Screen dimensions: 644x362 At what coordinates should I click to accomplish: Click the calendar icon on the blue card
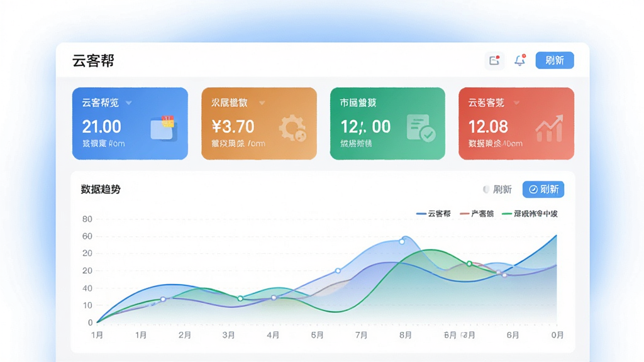point(164,128)
